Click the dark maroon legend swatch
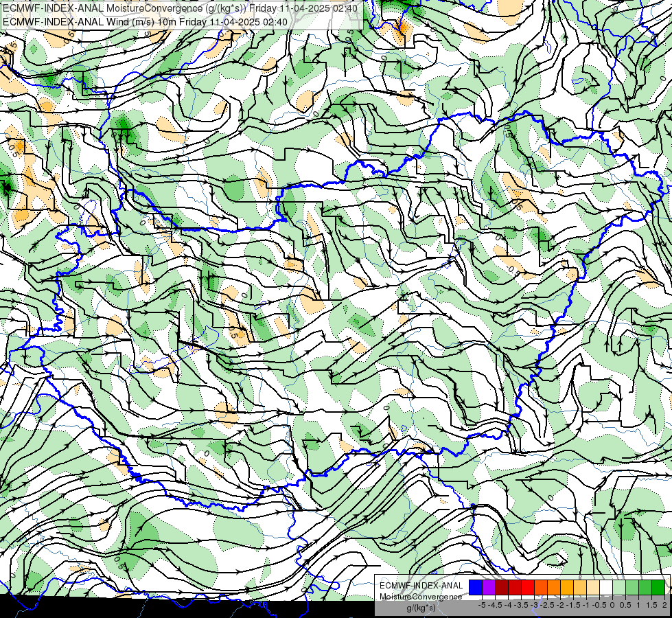 502,587
